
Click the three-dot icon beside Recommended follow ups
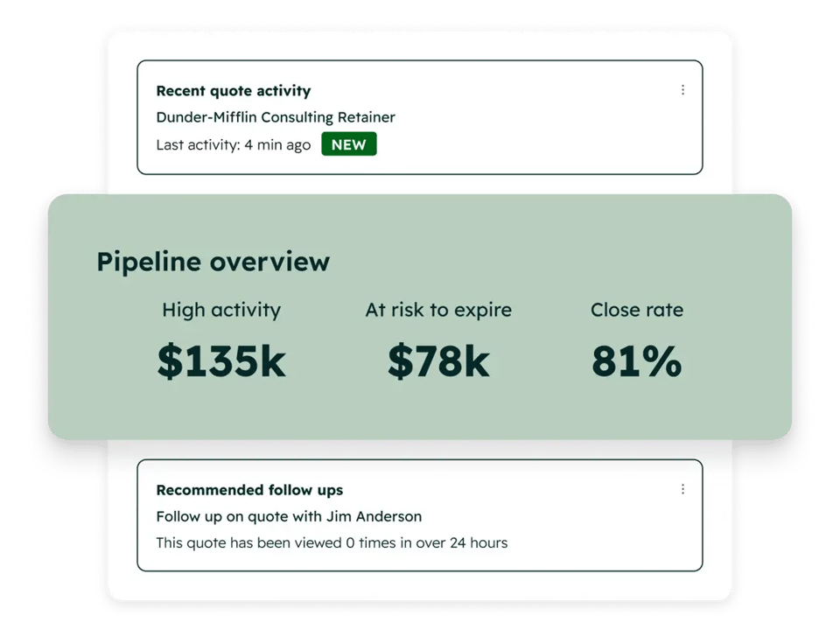[x=682, y=489]
